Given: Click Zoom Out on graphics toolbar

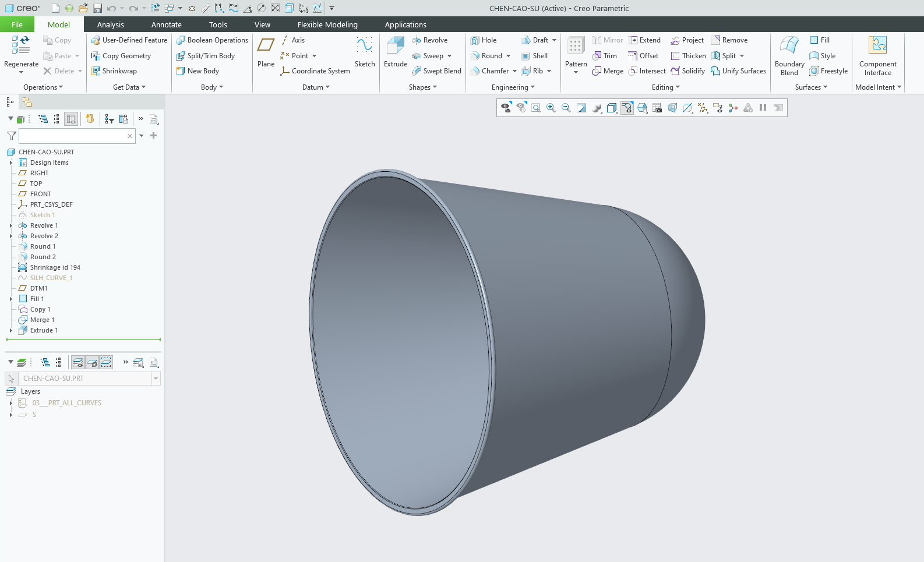Looking at the screenshot, I should (566, 108).
